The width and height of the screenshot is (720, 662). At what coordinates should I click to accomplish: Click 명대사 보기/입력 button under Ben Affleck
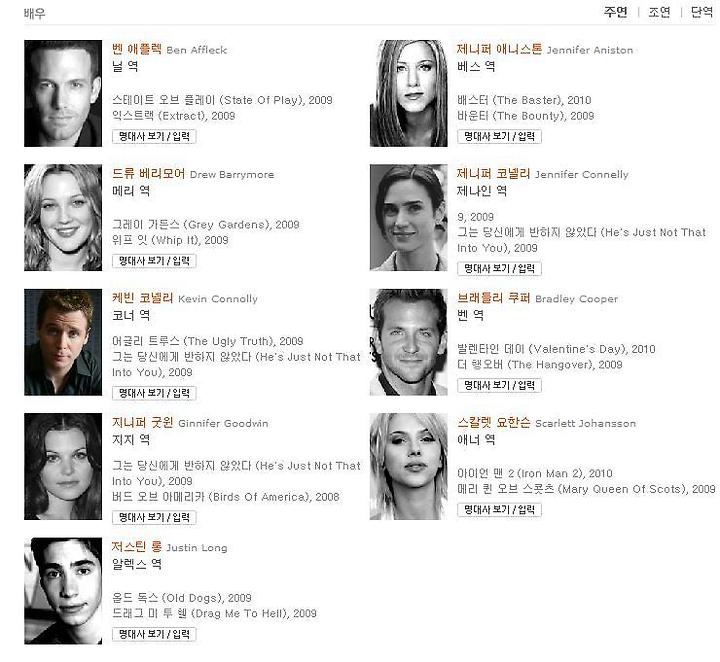[154, 136]
